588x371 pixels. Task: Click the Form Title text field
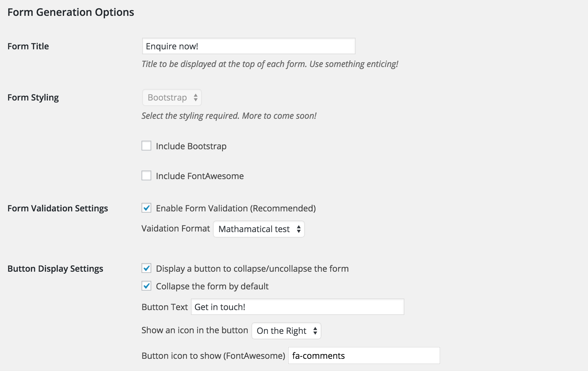tap(249, 46)
